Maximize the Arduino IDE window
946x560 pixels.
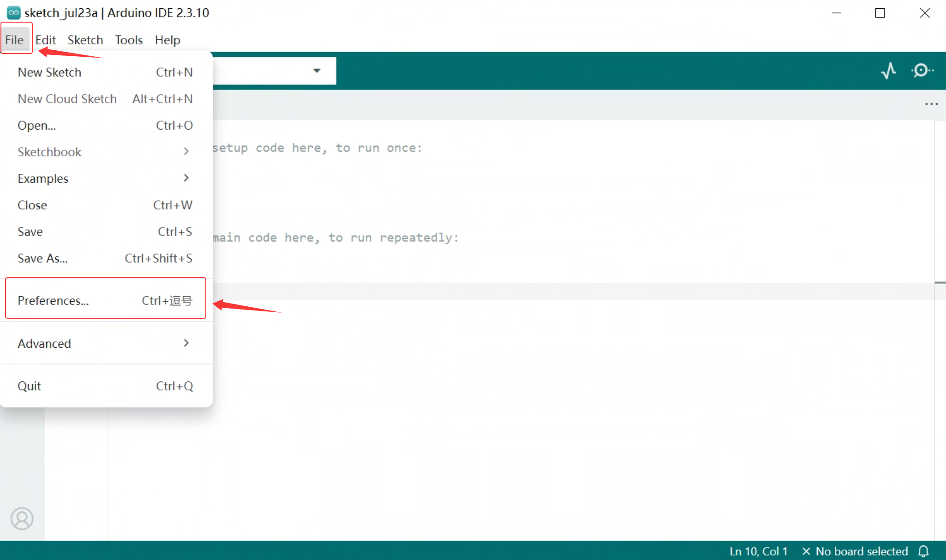pos(880,13)
